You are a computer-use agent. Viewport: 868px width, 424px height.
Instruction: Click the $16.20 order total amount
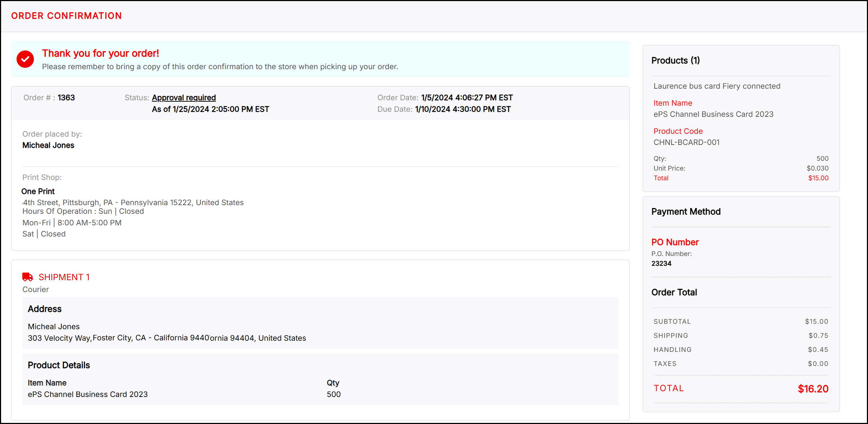tap(813, 389)
